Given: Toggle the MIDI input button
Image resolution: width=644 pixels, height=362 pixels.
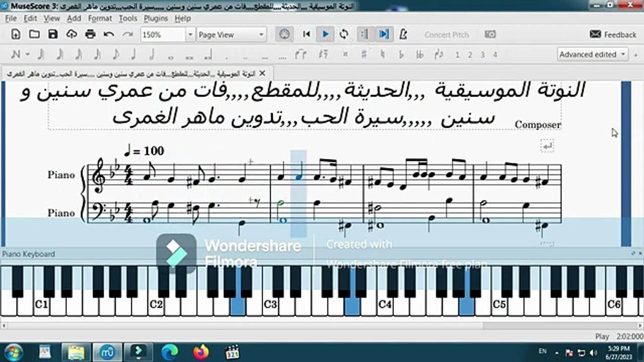Looking at the screenshot, I should click(x=284, y=34).
